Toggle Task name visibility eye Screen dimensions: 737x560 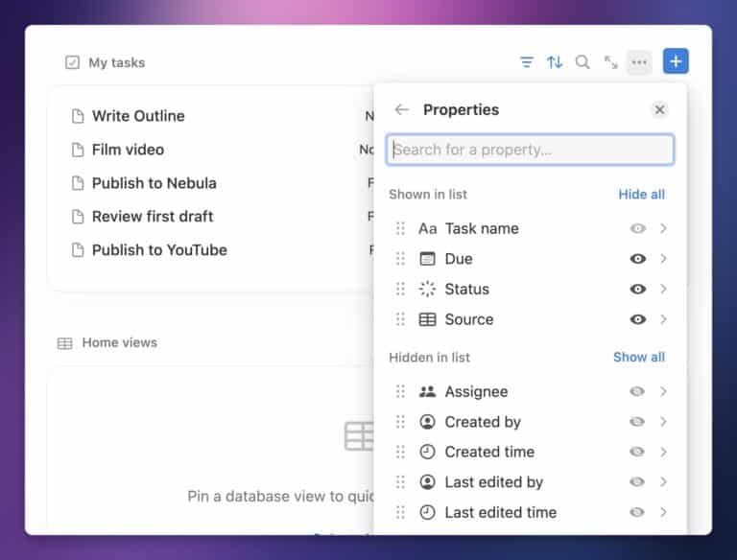coord(637,228)
